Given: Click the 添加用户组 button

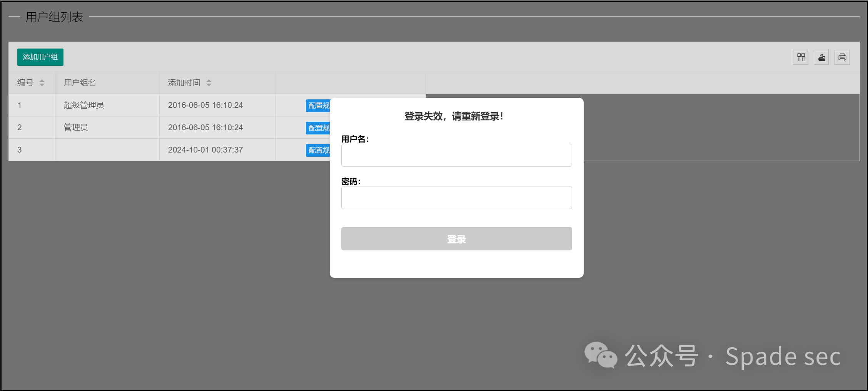Looking at the screenshot, I should click(x=40, y=57).
